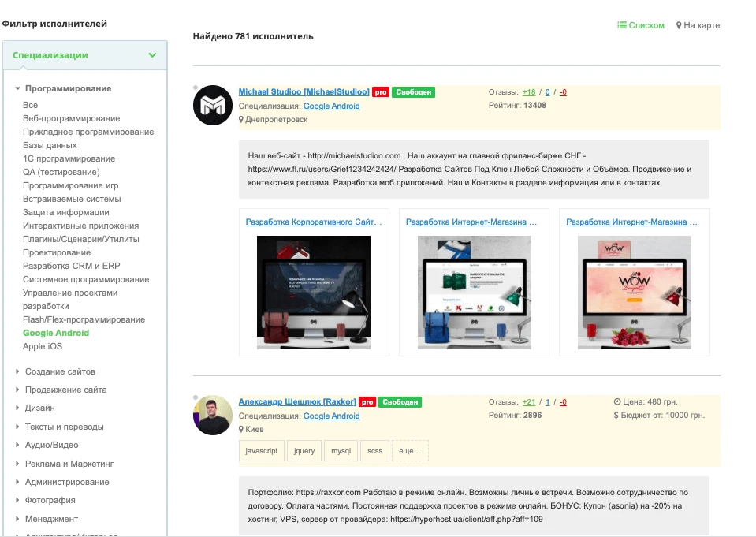Select Разработка CRM и ERP specialization
The height and width of the screenshot is (537, 756).
pos(72,266)
